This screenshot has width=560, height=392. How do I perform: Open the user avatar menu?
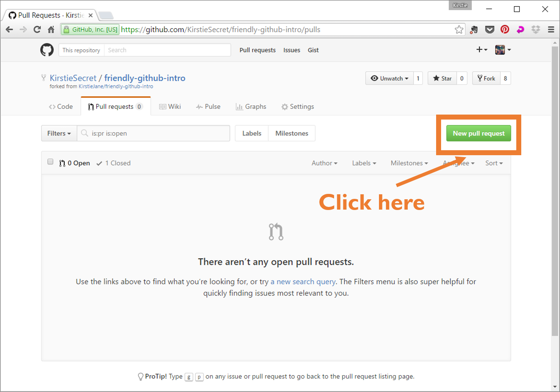[503, 49]
